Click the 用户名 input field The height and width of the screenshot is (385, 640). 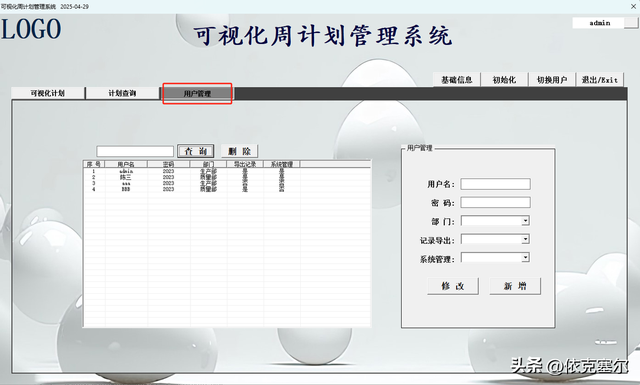496,184
